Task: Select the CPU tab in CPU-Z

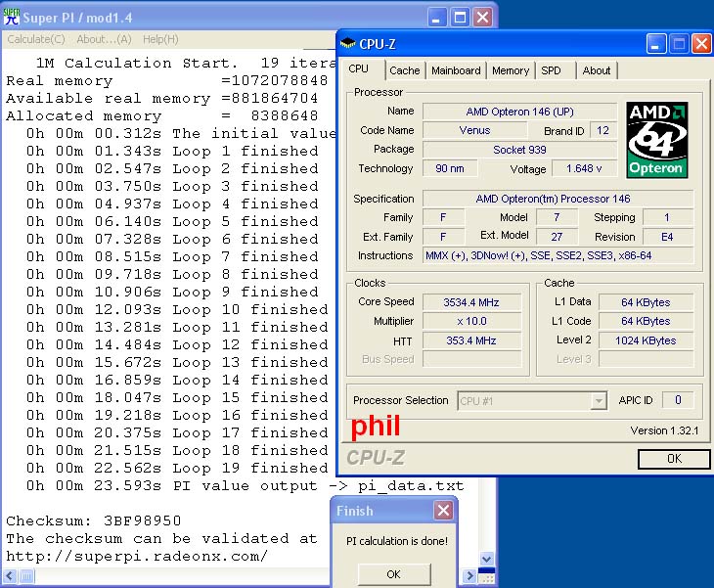Action: [x=358, y=68]
